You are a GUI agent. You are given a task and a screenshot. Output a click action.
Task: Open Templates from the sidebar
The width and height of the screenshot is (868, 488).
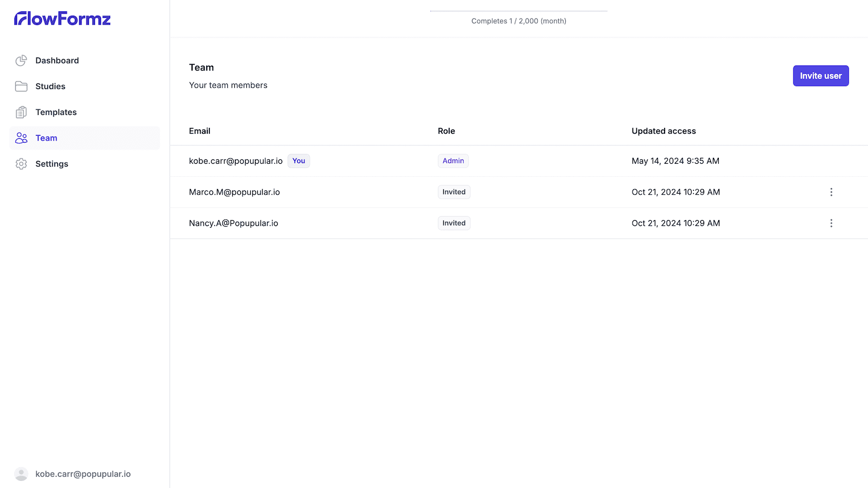56,112
